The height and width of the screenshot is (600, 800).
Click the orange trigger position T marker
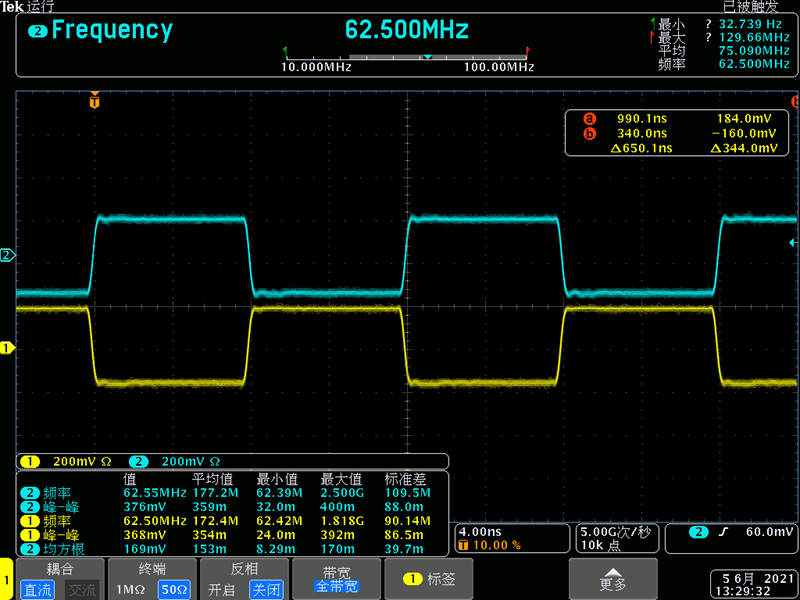tap(95, 102)
